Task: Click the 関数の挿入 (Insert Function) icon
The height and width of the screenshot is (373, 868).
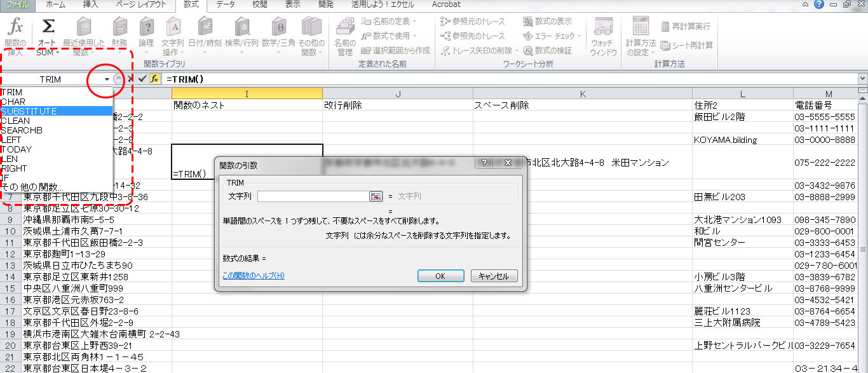Action: (15, 29)
